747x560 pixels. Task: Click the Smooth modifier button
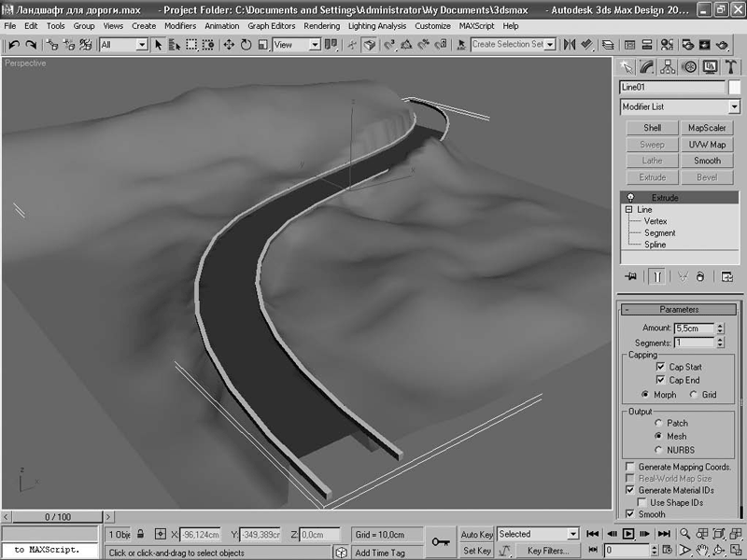click(707, 161)
